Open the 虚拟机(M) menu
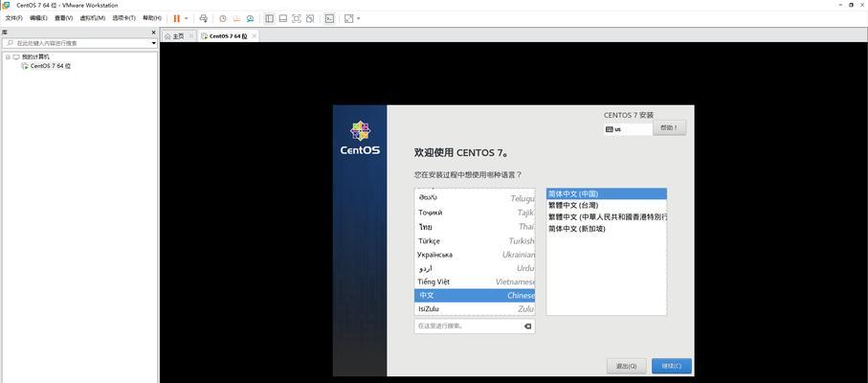This screenshot has height=383, width=868. point(93,18)
